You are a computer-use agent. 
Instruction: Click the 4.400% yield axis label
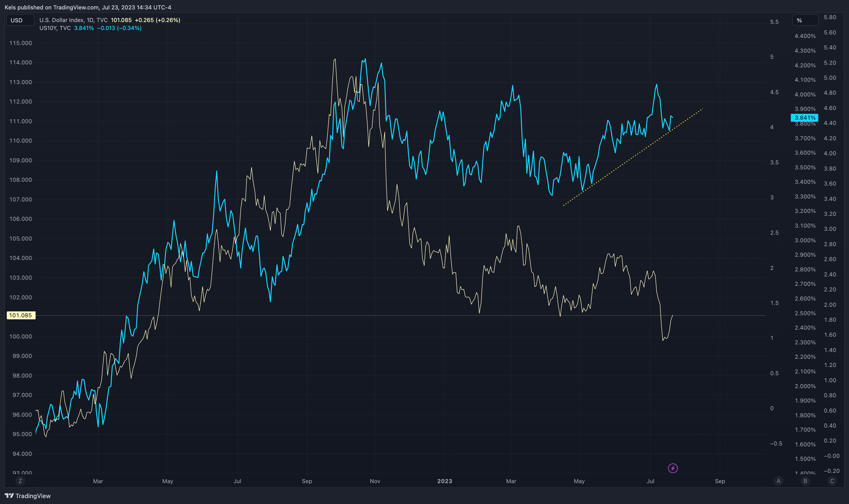coord(805,36)
